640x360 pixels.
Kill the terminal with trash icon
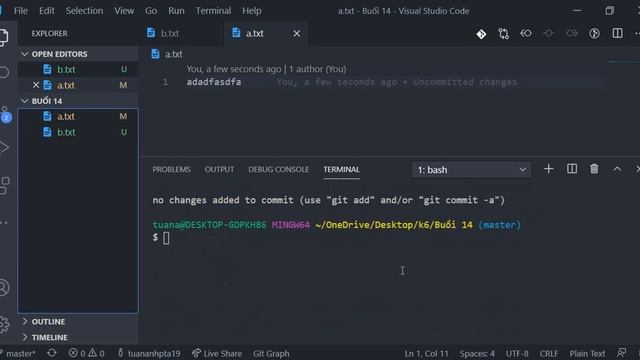click(x=594, y=169)
